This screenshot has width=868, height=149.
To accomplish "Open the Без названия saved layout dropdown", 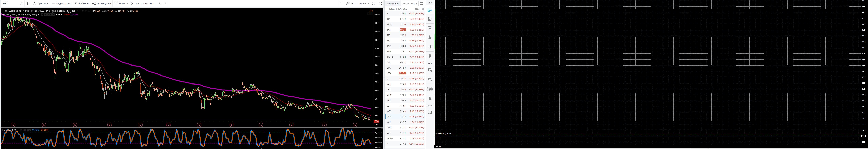I will (358, 3).
